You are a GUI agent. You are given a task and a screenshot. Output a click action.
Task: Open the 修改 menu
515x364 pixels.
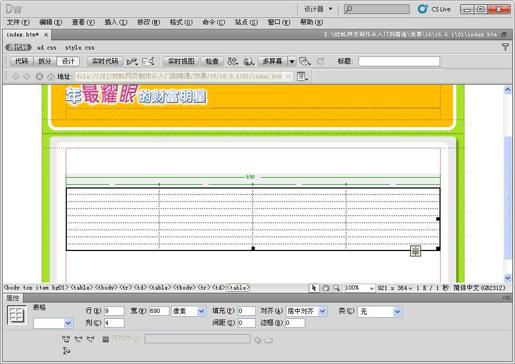click(x=148, y=22)
